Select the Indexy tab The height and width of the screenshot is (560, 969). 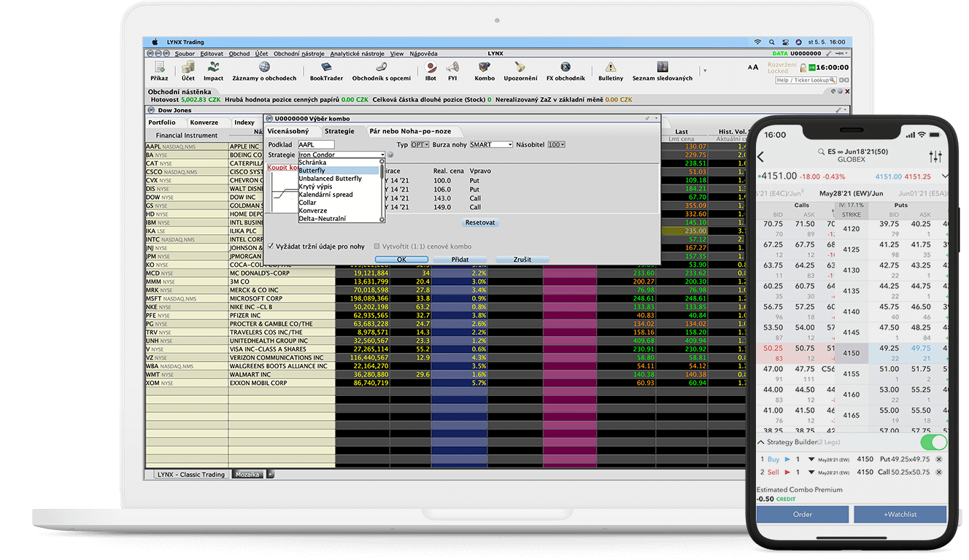[244, 122]
